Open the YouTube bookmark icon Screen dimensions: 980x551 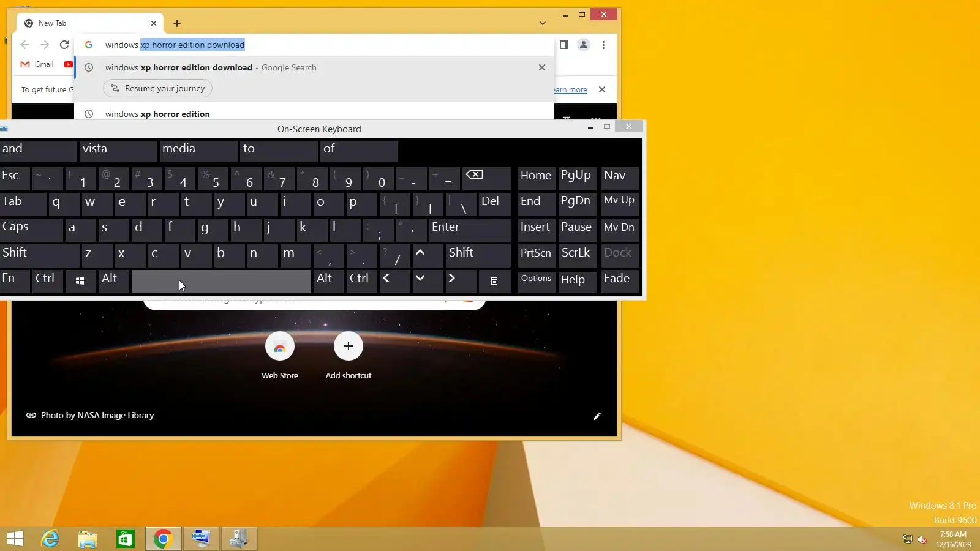(69, 64)
